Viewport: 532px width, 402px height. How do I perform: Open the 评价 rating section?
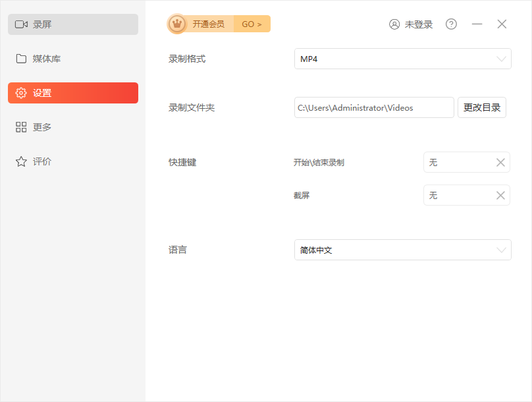pos(73,161)
